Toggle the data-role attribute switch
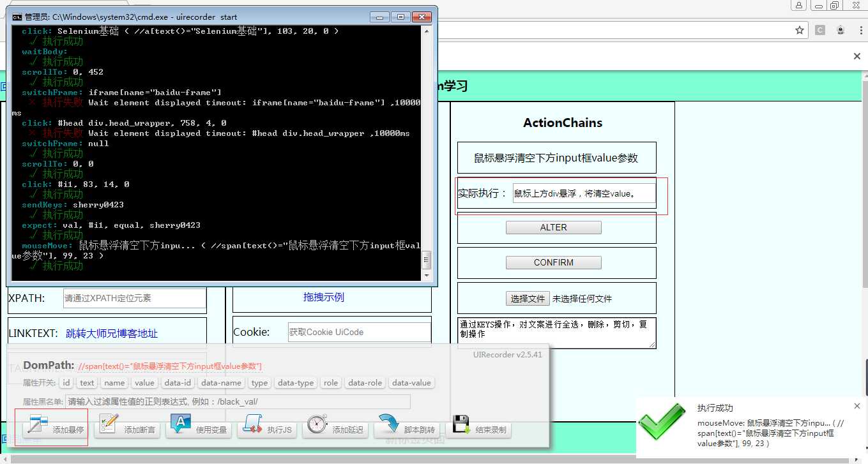This screenshot has width=868, height=464. (365, 383)
